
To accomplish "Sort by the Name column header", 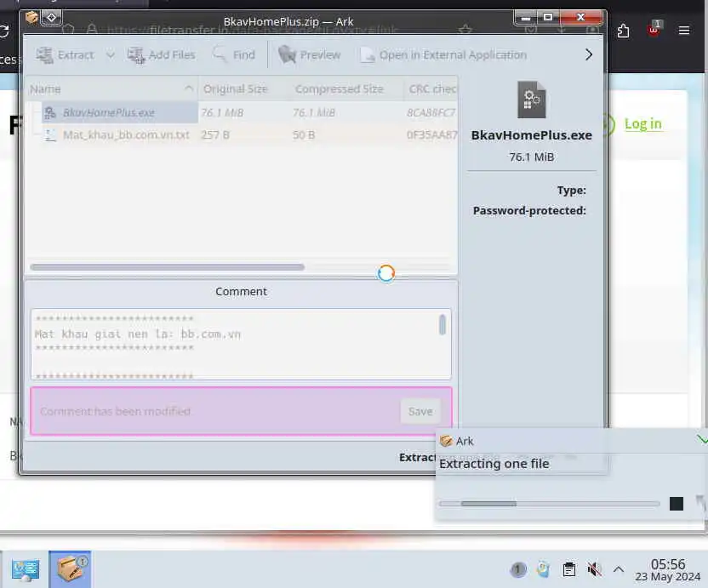I will pos(111,89).
